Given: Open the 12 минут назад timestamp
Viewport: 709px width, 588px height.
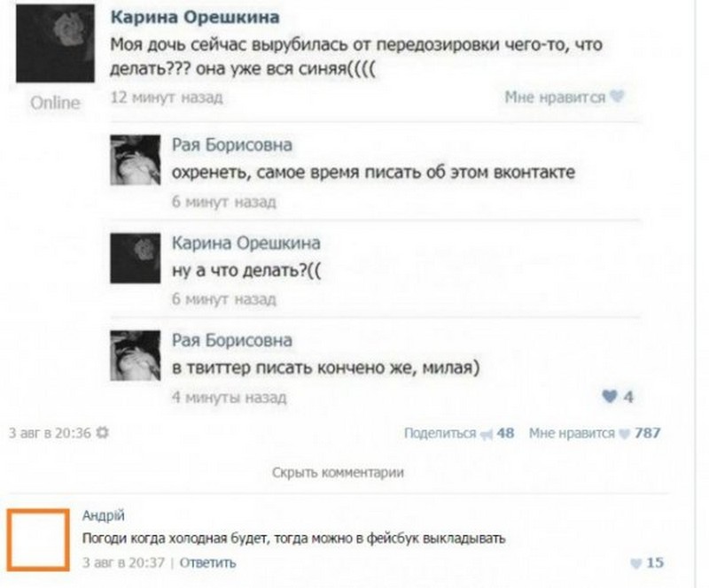Looking at the screenshot, I should click(166, 97).
